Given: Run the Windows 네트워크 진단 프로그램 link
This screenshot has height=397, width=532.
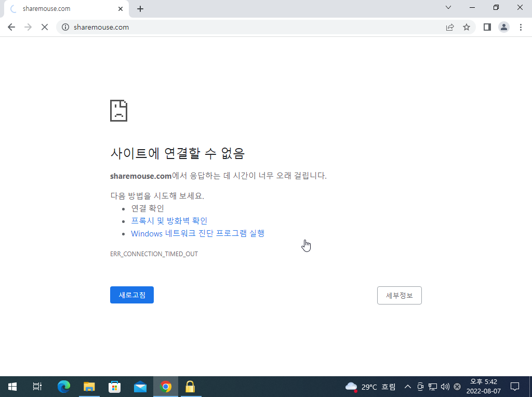Looking at the screenshot, I should [x=197, y=233].
